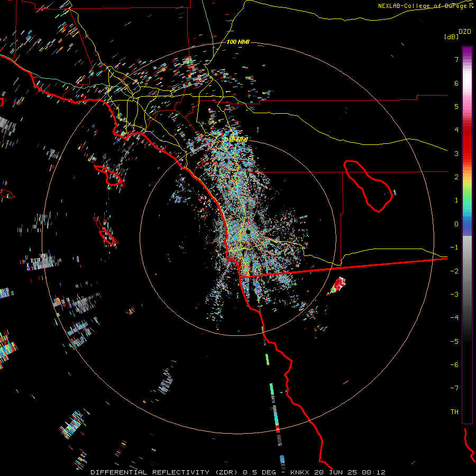This screenshot has width=476, height=476.
Task: Click the 0.5 DEG elevation text
Action: [x=259, y=472]
